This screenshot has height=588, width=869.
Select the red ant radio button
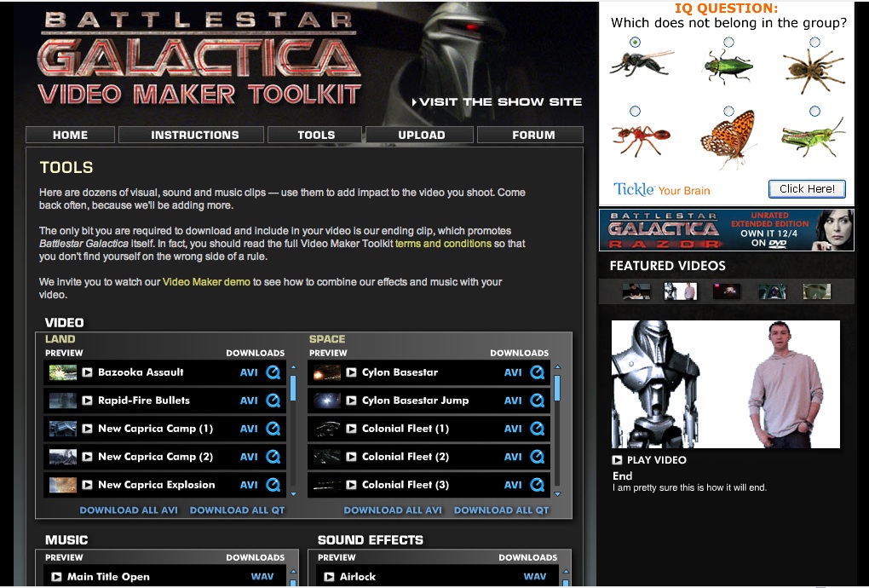(635, 112)
